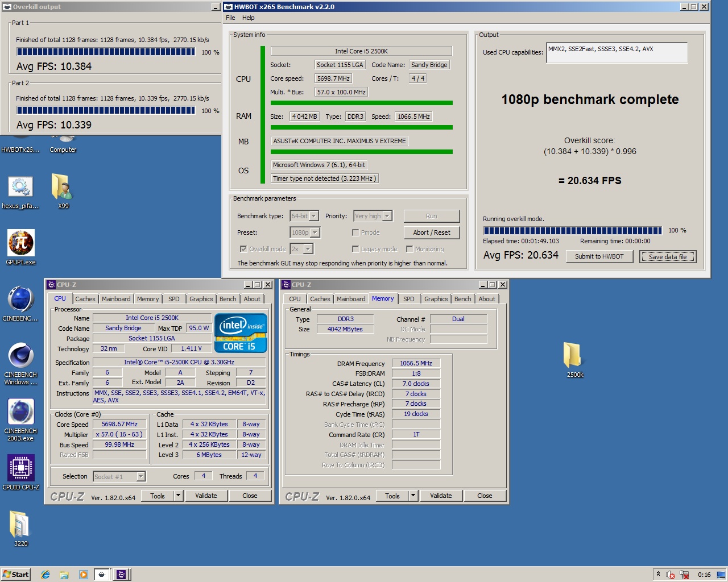This screenshot has height=582, width=728.
Task: Toggle the Overkill mode checkbox
Action: point(243,249)
